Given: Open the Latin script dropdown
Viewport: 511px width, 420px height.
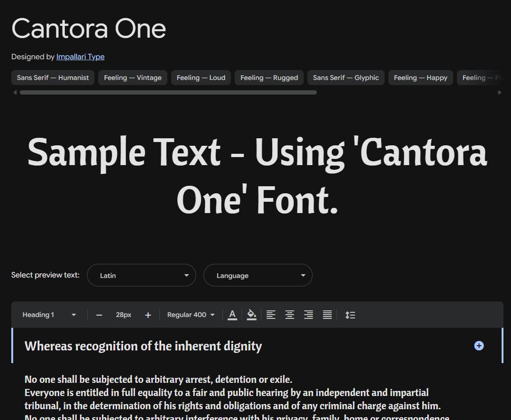Looking at the screenshot, I should (x=142, y=275).
